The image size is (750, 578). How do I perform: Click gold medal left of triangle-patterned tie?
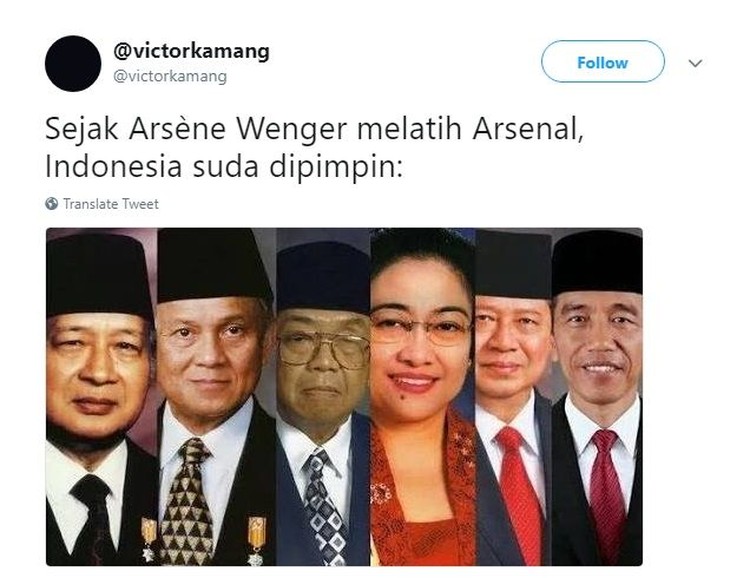149,539
